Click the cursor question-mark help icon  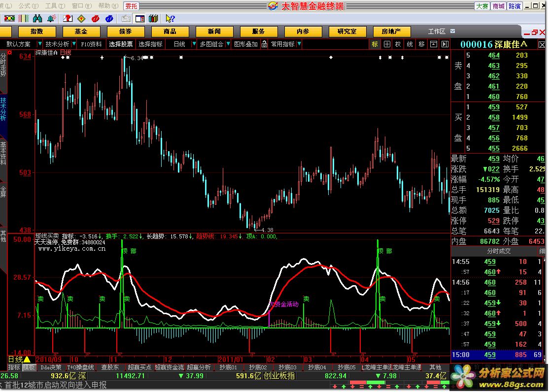pyautogui.click(x=170, y=18)
